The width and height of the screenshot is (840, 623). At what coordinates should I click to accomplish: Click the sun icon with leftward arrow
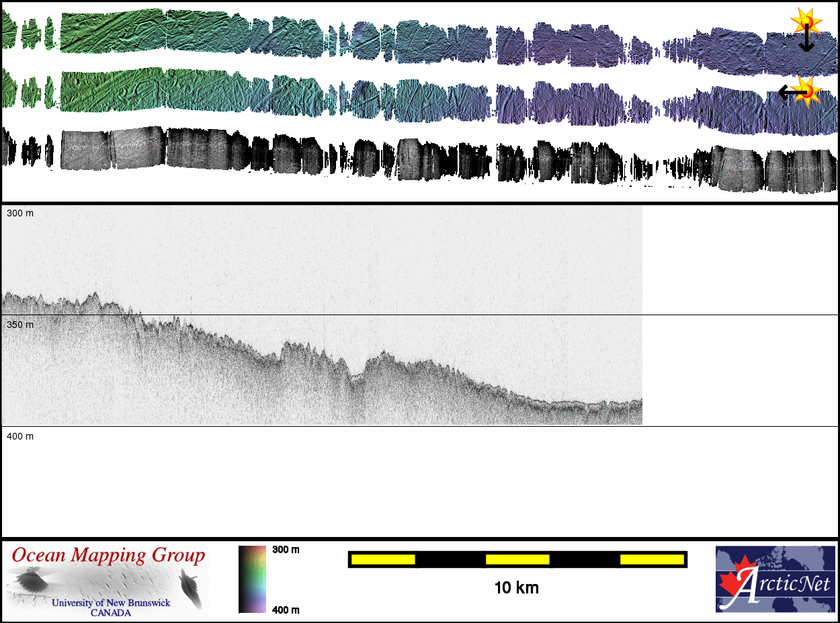(806, 90)
